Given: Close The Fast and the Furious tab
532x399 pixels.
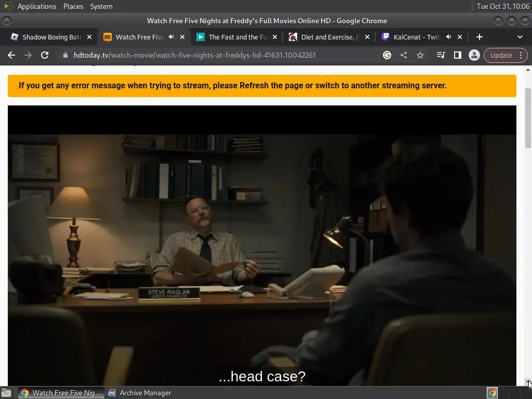Looking at the screenshot, I should pyautogui.click(x=275, y=37).
